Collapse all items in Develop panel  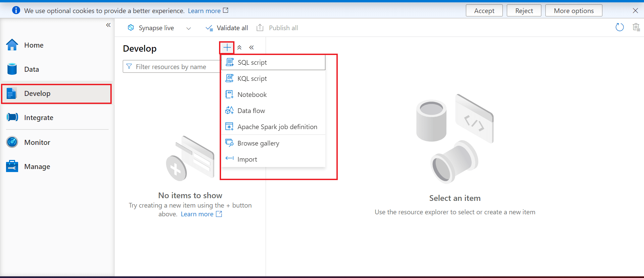239,48
